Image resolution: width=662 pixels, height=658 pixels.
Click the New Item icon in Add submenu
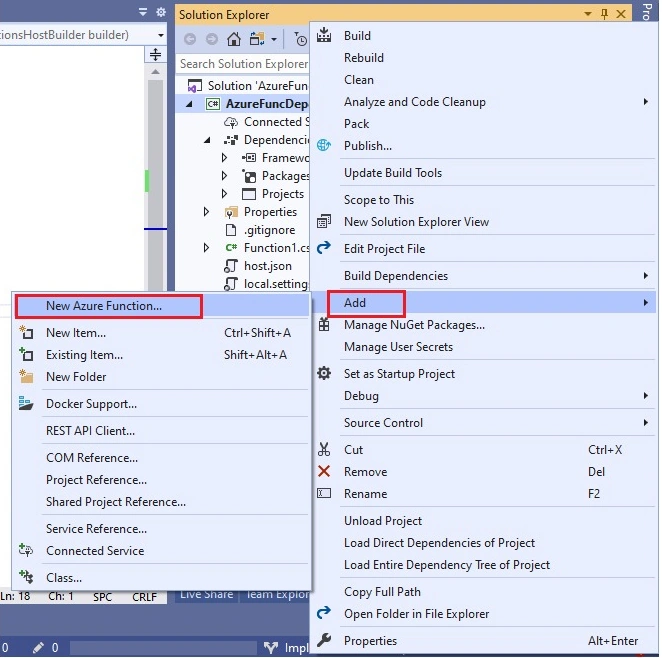[26, 332]
